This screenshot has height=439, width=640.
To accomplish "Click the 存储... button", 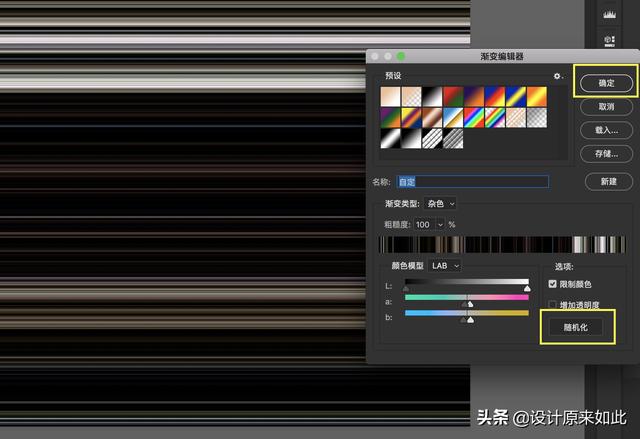I will click(x=606, y=154).
